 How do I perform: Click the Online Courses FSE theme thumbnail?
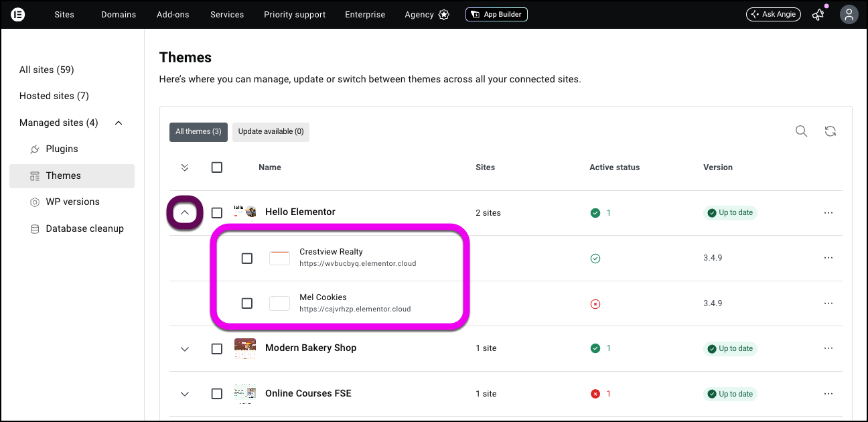point(245,393)
